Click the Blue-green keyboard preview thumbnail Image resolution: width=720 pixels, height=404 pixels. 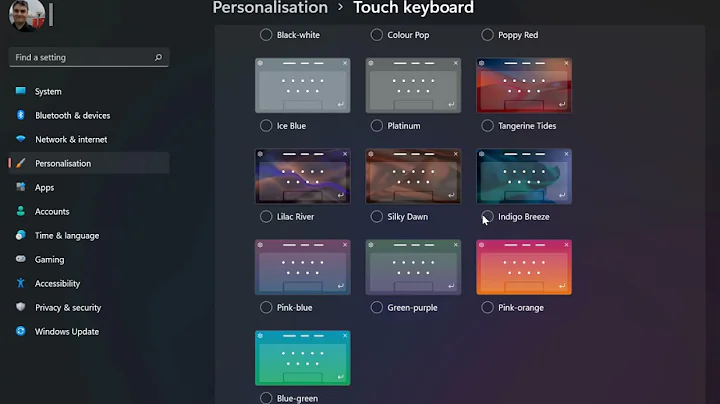coord(303,358)
